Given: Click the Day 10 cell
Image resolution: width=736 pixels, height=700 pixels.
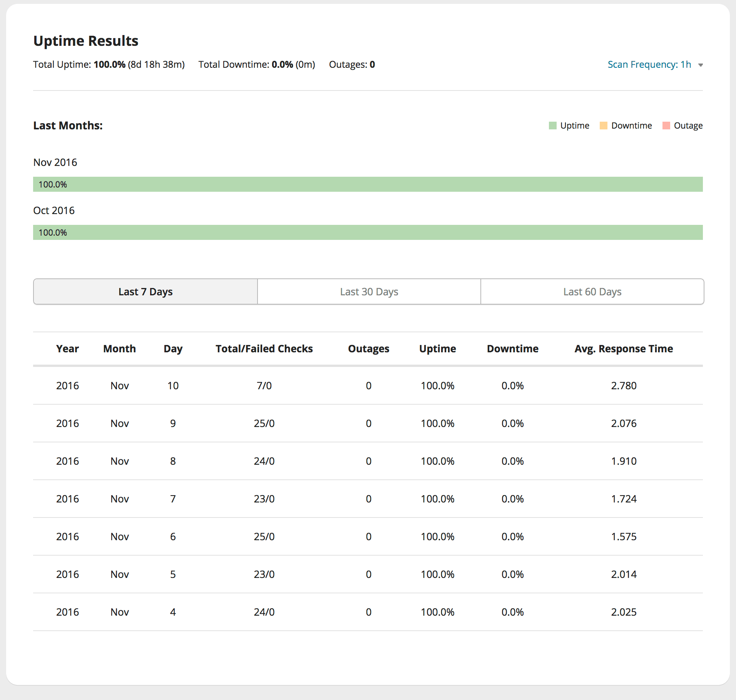Looking at the screenshot, I should click(x=173, y=385).
